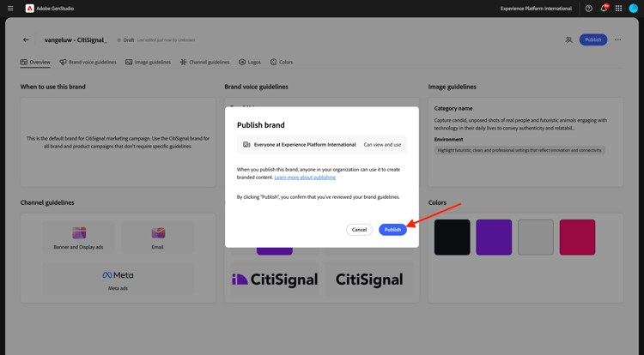
Task: Select the purple color swatch
Action: pyautogui.click(x=494, y=238)
